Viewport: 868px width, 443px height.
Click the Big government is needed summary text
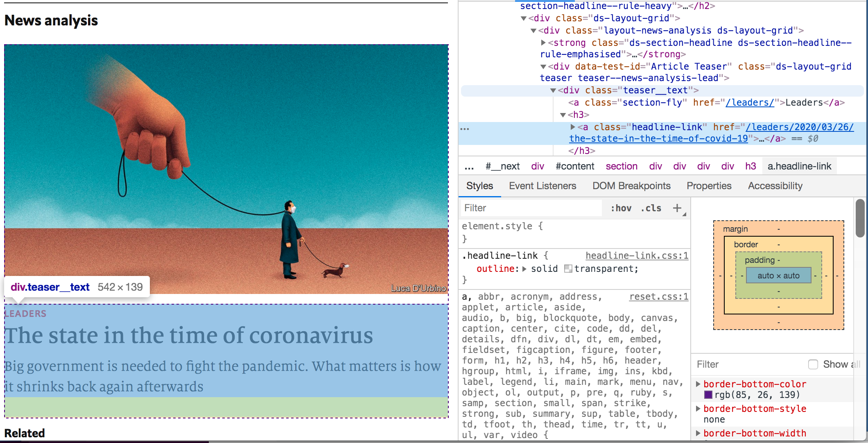[x=223, y=376]
